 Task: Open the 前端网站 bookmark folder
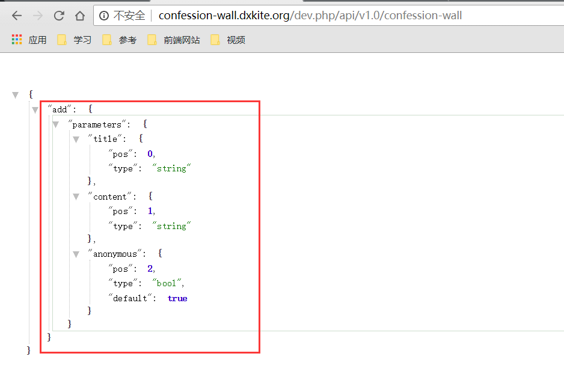(x=174, y=40)
